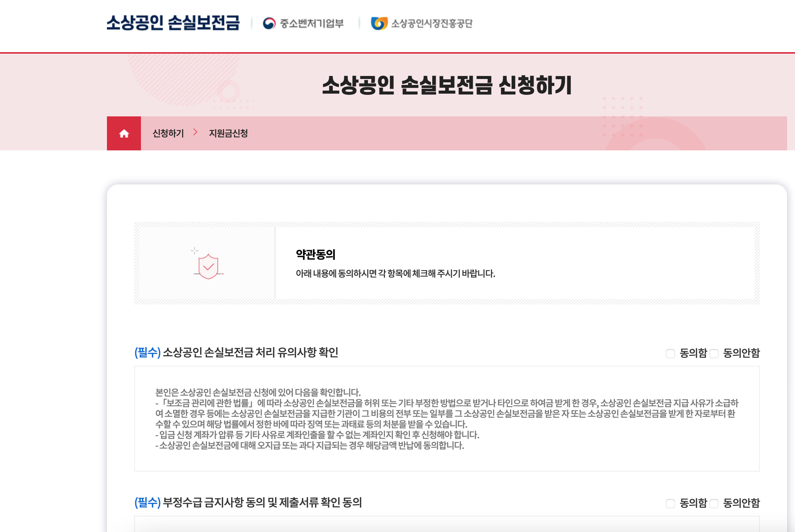This screenshot has width=795, height=532.
Task: Open the 소상공인 손실보전금 site logo
Action: (173, 23)
